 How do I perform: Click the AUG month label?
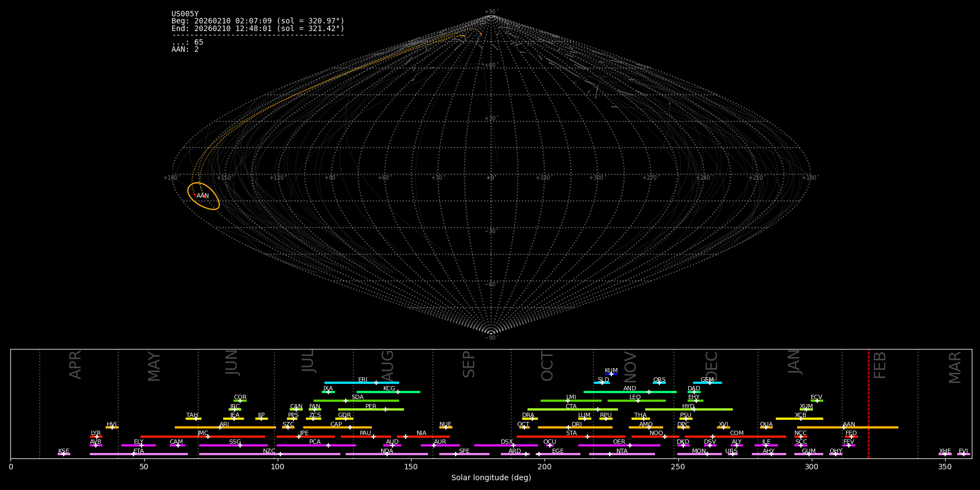click(387, 366)
